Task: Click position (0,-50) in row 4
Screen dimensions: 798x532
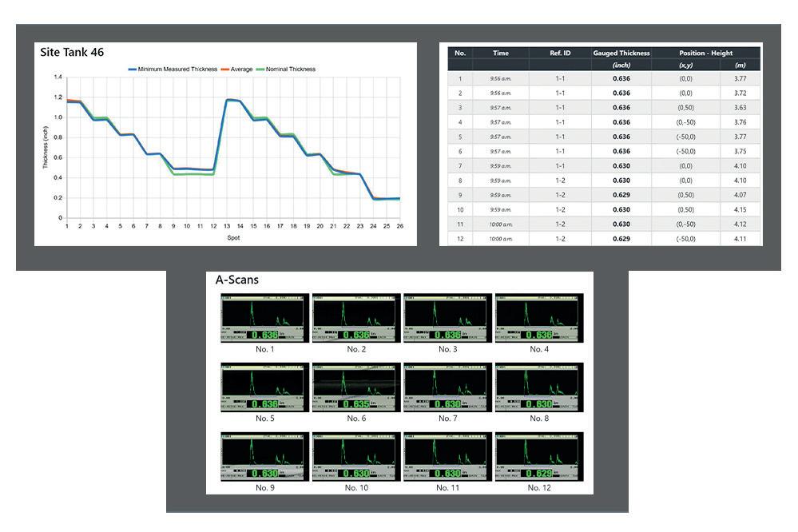Action: (686, 122)
